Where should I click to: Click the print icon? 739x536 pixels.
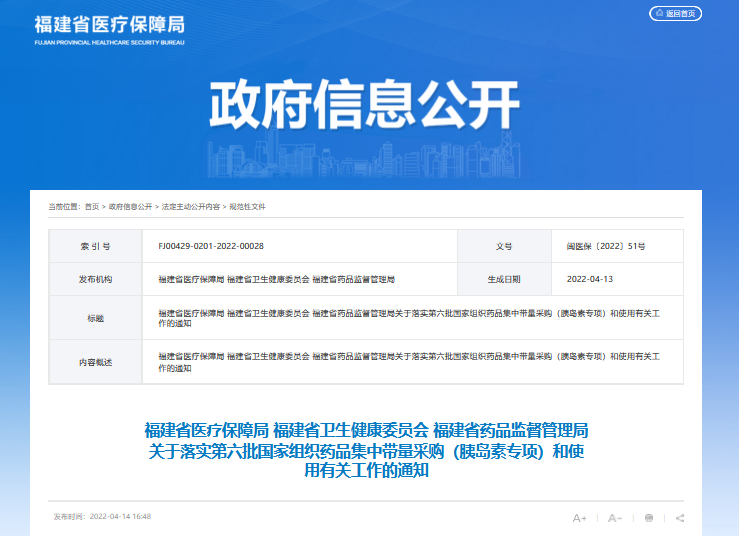click(649, 518)
